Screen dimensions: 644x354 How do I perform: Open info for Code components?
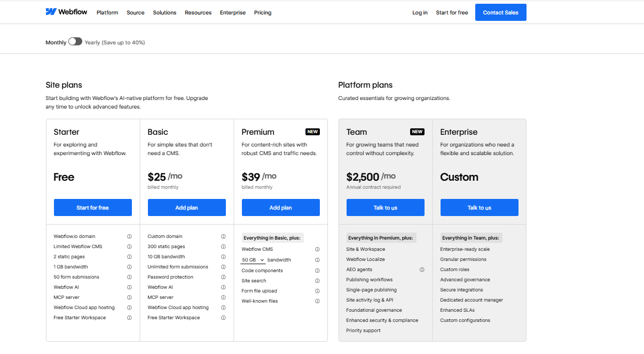(317, 271)
